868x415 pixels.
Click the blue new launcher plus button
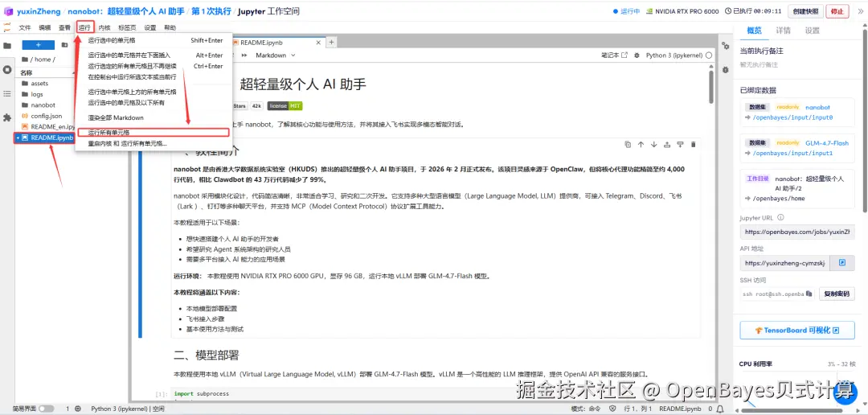pos(38,45)
